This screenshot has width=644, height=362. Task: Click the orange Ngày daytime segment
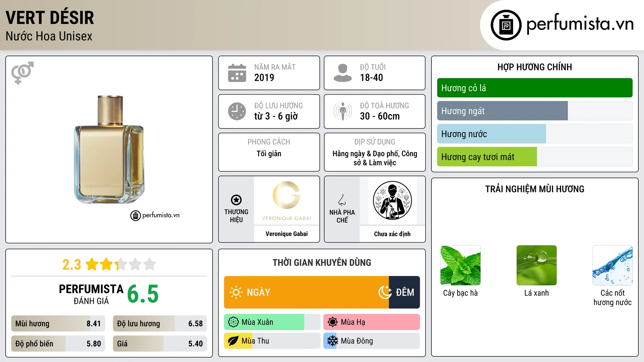[307, 292]
